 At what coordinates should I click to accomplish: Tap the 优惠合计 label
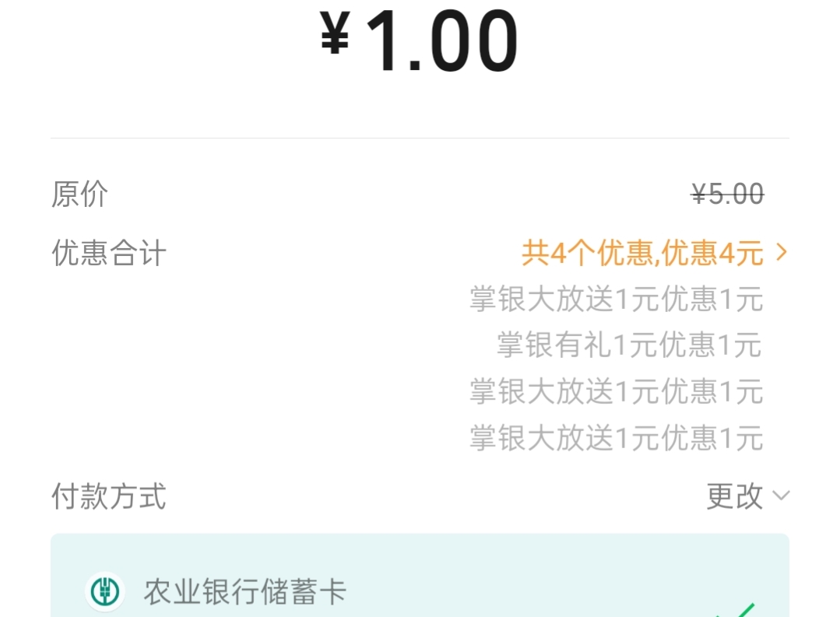tap(109, 254)
